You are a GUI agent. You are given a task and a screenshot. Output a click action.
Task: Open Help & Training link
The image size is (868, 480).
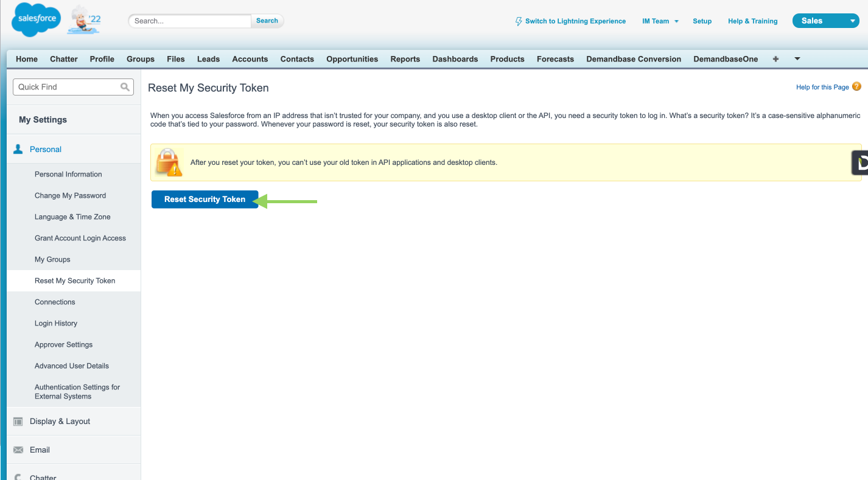(753, 21)
